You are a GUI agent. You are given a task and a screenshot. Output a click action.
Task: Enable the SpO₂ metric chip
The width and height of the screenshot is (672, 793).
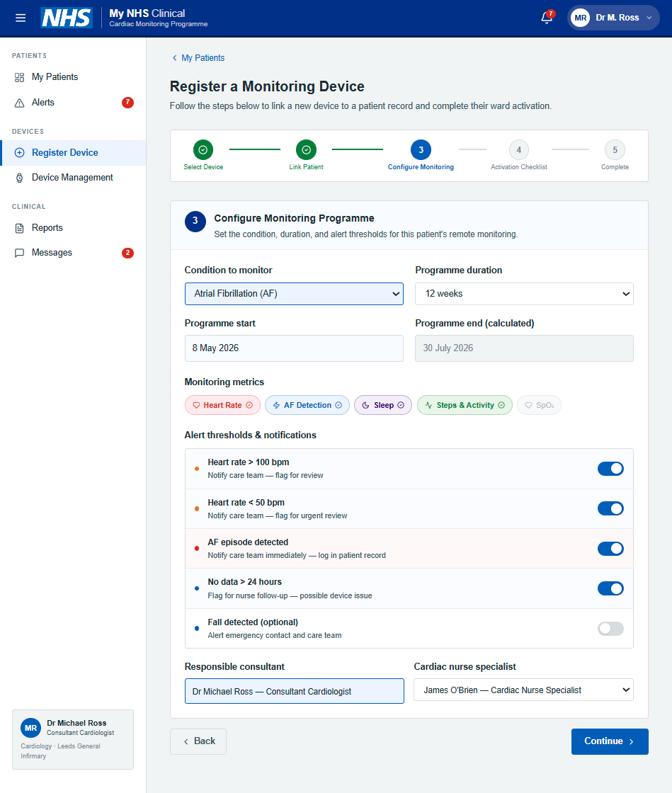(539, 405)
